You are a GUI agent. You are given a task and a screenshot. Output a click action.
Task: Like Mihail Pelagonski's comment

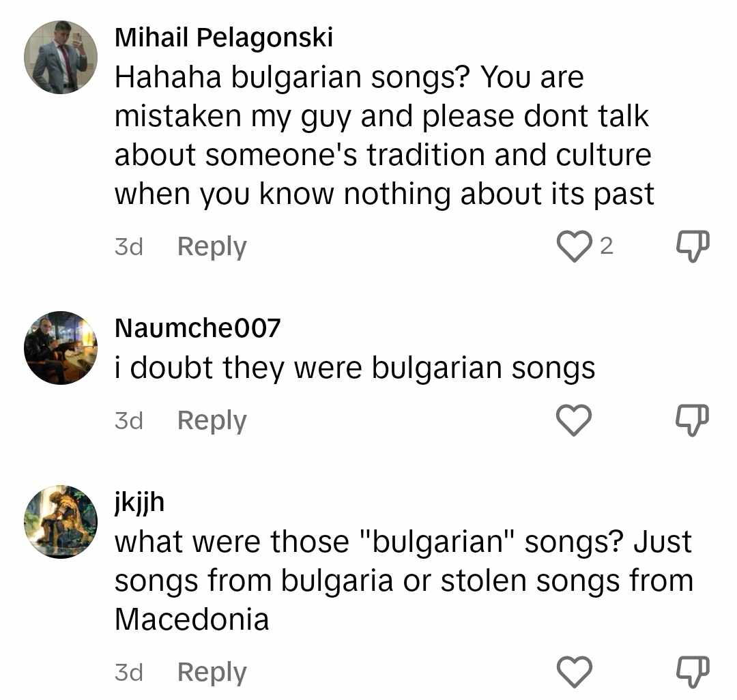point(574,246)
